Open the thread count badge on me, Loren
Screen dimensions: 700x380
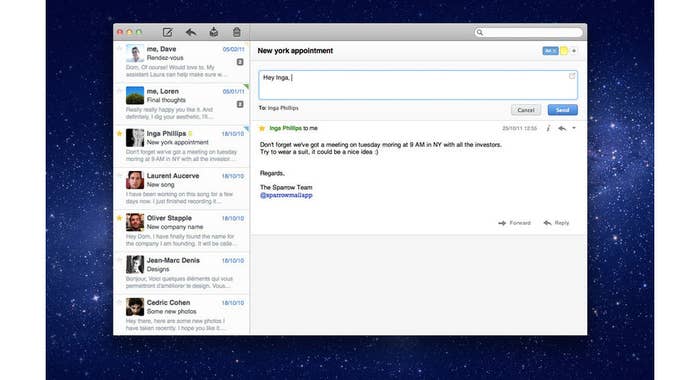[240, 104]
